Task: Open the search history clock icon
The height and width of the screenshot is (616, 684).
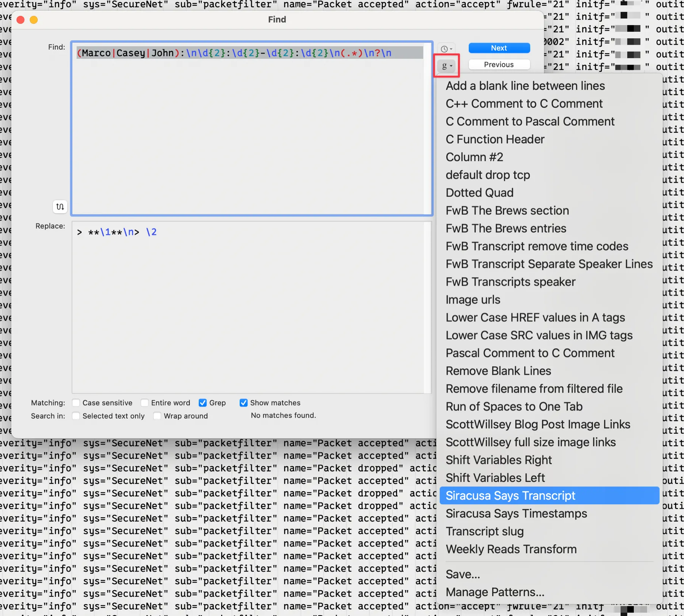Action: point(446,48)
